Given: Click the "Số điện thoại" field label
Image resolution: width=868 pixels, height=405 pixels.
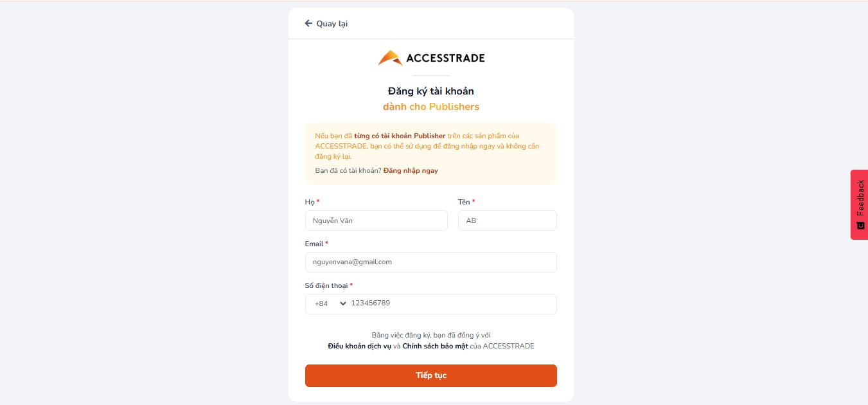Looking at the screenshot, I should [327, 285].
